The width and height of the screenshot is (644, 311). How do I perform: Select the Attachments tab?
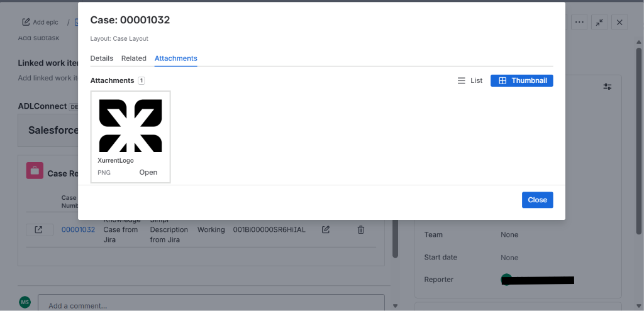pos(176,58)
